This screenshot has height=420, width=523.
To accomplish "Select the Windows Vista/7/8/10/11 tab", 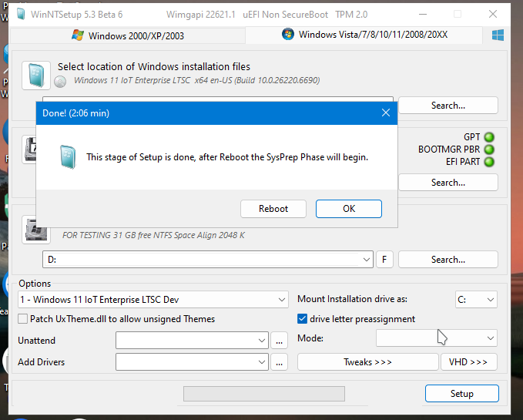I will click(364, 35).
